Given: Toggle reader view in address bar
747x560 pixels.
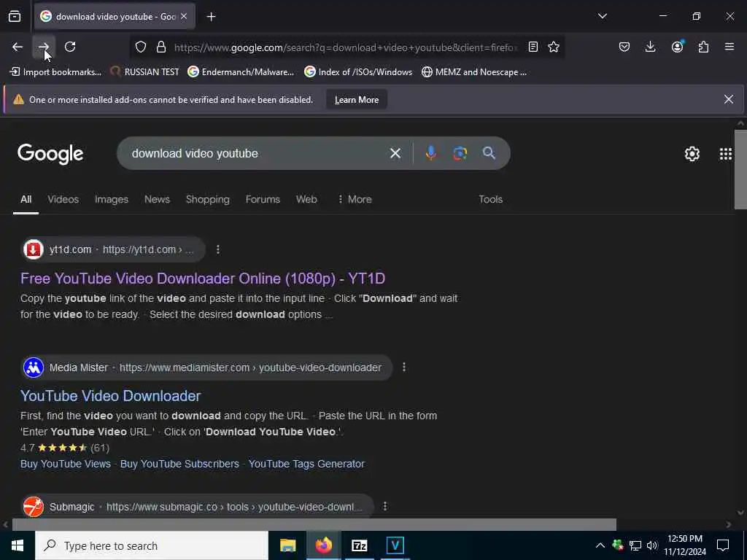Looking at the screenshot, I should [533, 47].
